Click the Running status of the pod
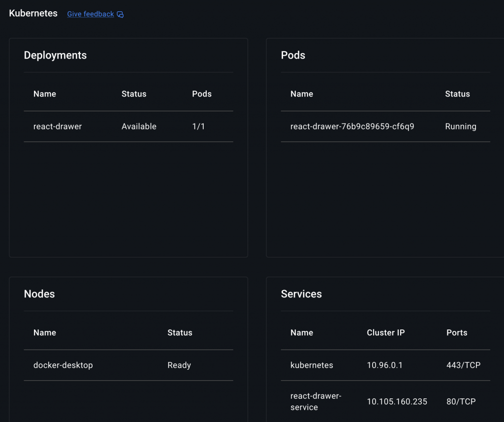This screenshot has width=504, height=422. click(x=460, y=127)
